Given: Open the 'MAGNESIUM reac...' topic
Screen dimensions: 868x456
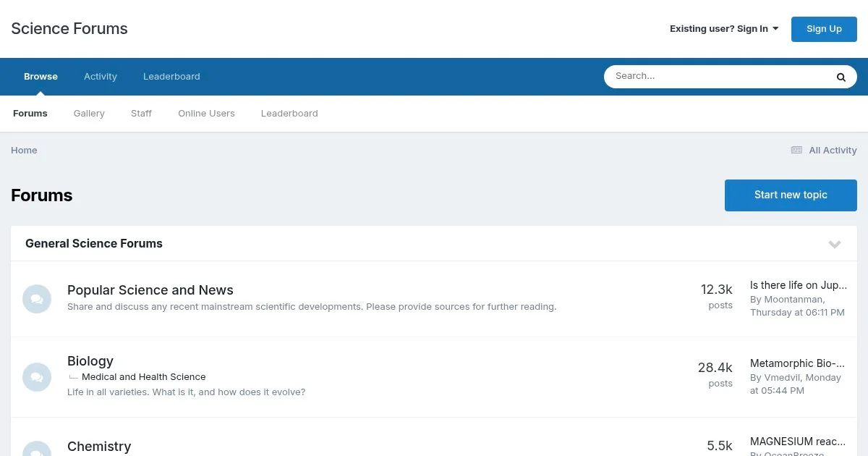Looking at the screenshot, I should tap(798, 442).
